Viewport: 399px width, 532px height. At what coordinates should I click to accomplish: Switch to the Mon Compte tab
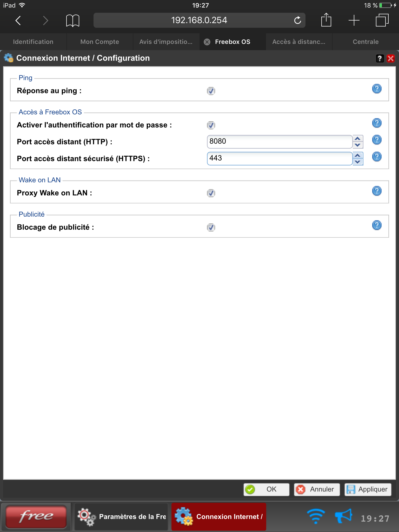(x=100, y=42)
